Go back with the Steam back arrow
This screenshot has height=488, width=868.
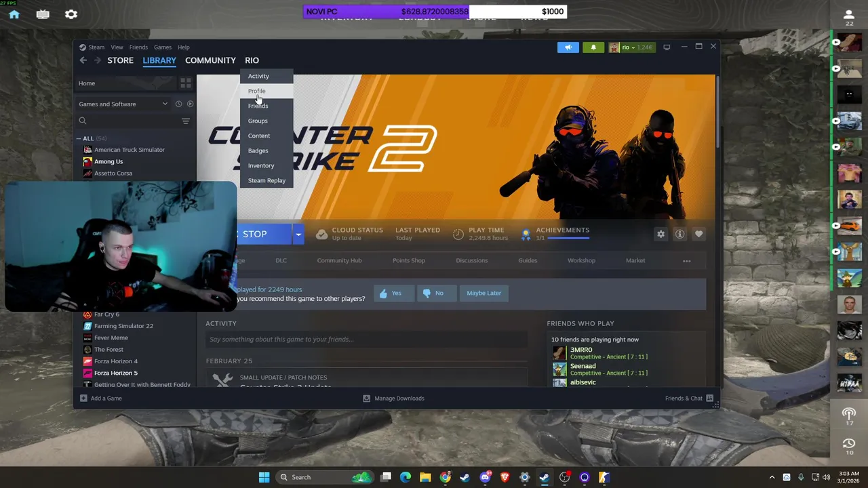point(83,60)
